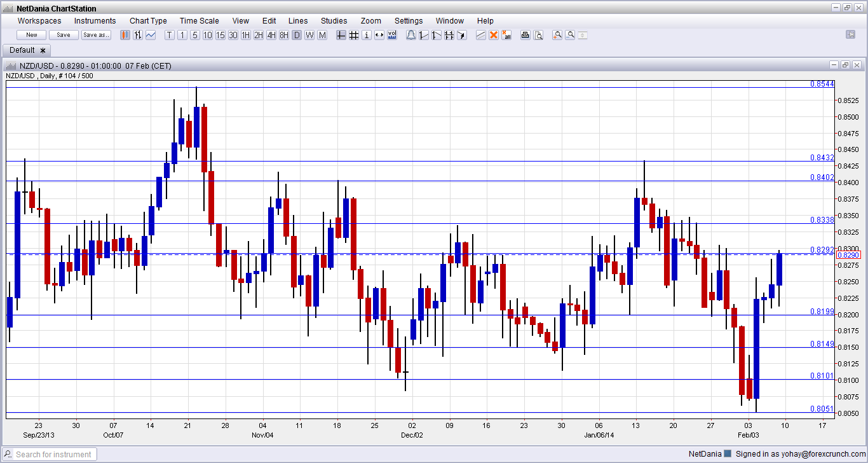This screenshot has width=868, height=463.
Task: Toggle the chart grid icon
Action: [354, 35]
